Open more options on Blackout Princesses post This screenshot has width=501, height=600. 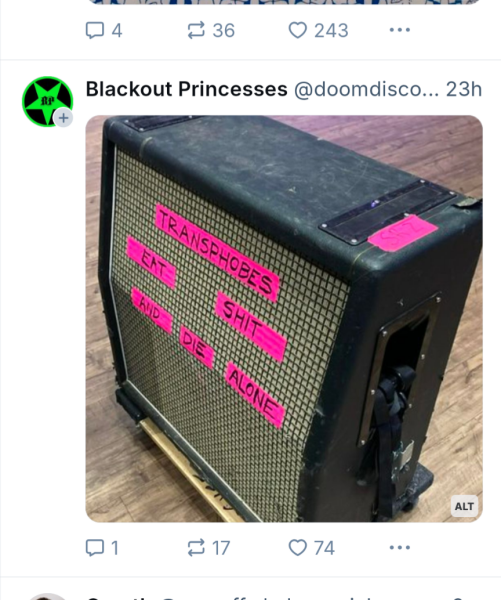point(400,548)
